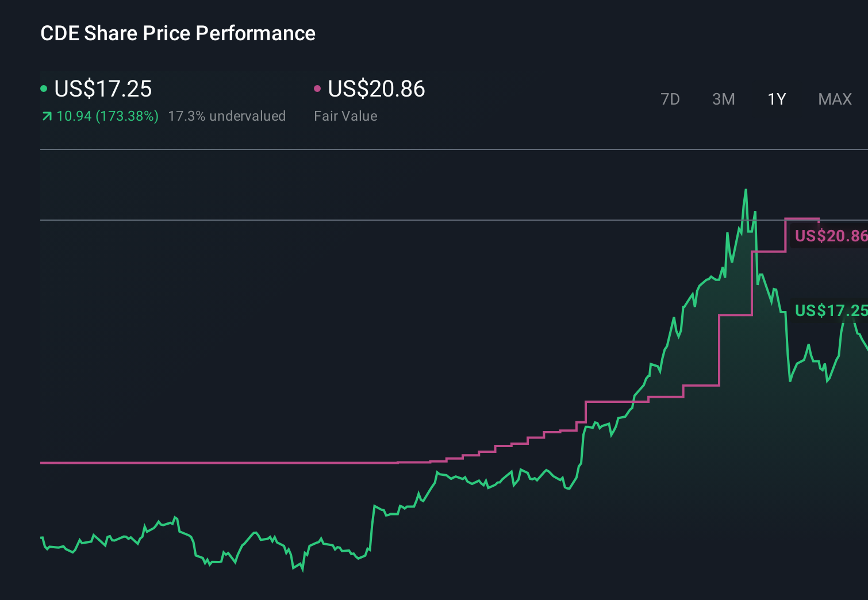Switch to the 3M time range

(724, 99)
